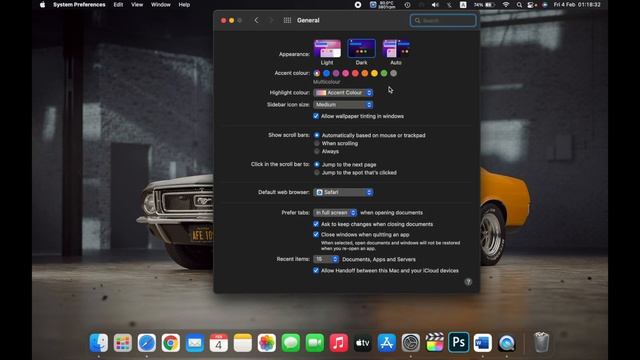Choose the purple accent colour
The image size is (640, 360).
point(336,73)
